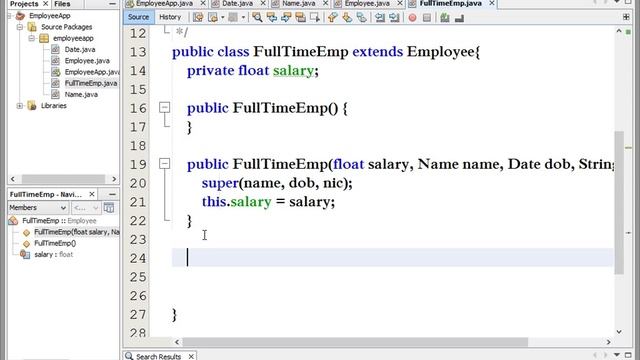Jump to last edit location icon

click(198, 17)
